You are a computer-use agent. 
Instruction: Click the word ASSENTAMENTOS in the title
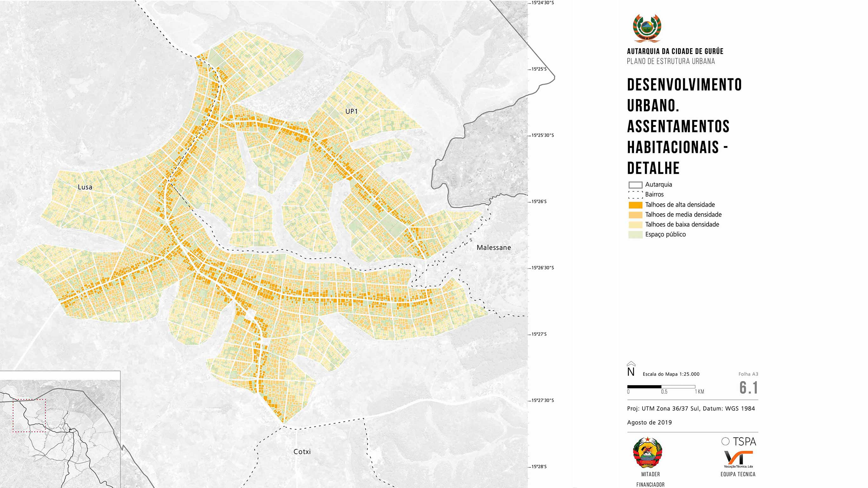click(x=678, y=127)
